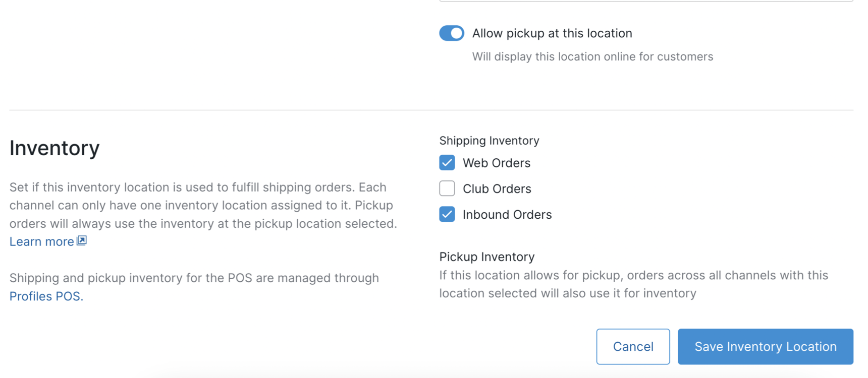Uncheck the Inbound Orders checkbox
The width and height of the screenshot is (868, 378).
coord(447,214)
